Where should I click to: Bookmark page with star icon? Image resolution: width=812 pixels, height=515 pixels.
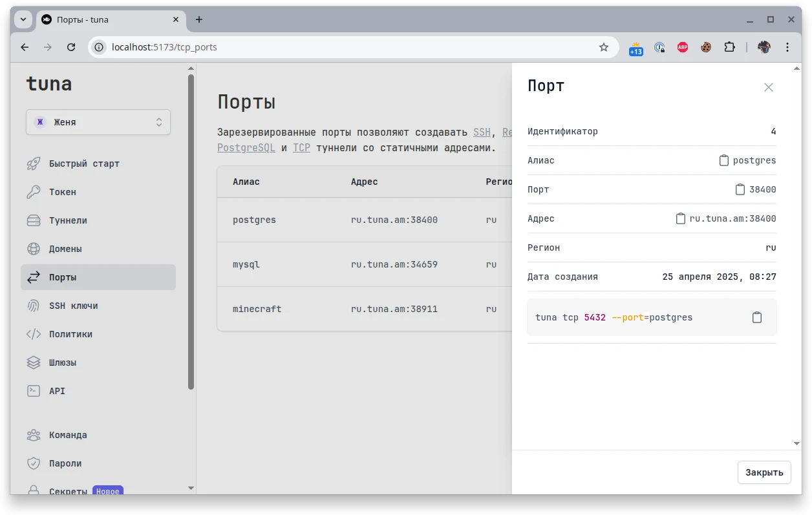(x=604, y=47)
